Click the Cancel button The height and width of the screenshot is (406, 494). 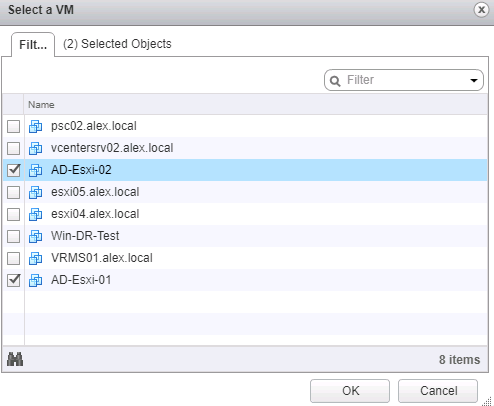(438, 391)
